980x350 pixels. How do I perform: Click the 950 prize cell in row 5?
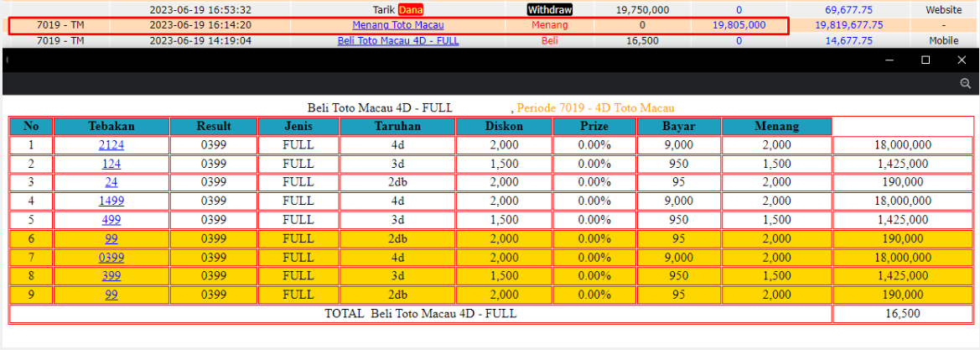click(x=679, y=220)
